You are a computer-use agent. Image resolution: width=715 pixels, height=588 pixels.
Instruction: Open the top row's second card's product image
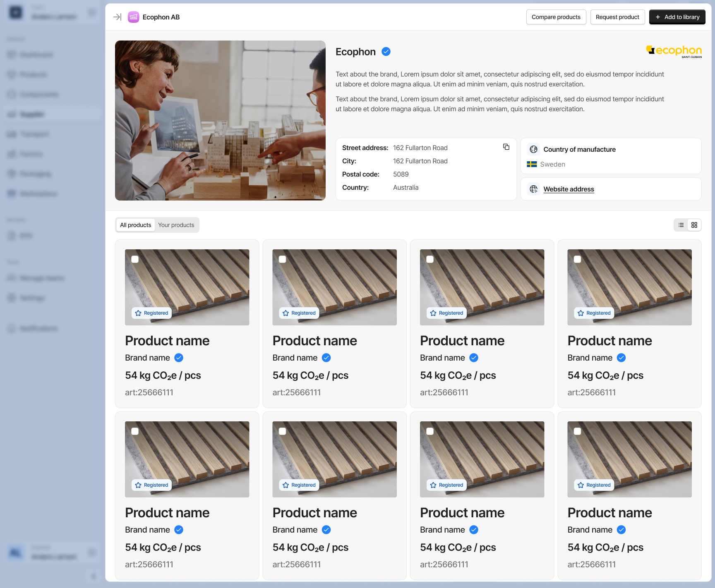334,287
